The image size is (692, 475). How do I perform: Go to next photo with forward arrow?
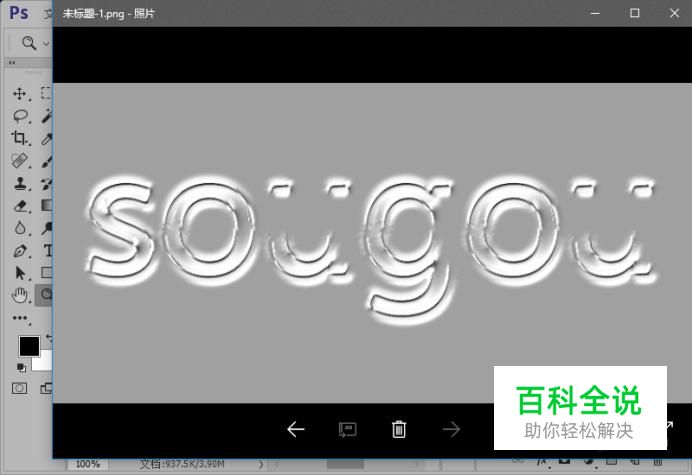[x=451, y=429]
